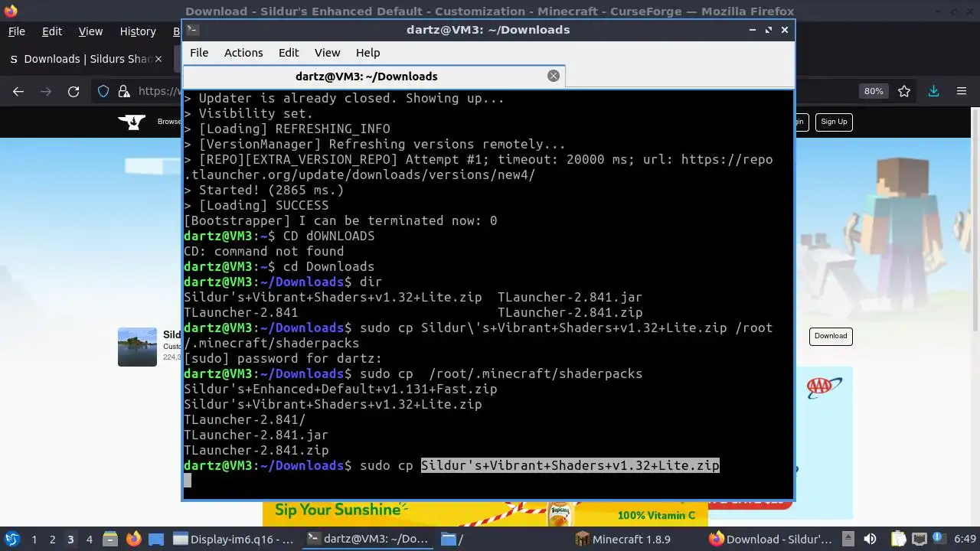
Task: Click the Sildur's shader project thumbnail
Action: [137, 347]
